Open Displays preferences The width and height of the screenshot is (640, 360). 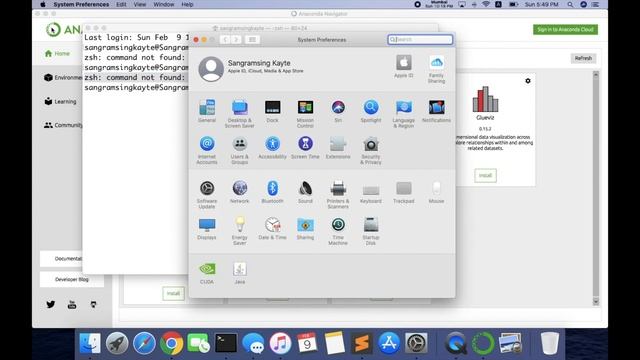(x=207, y=228)
